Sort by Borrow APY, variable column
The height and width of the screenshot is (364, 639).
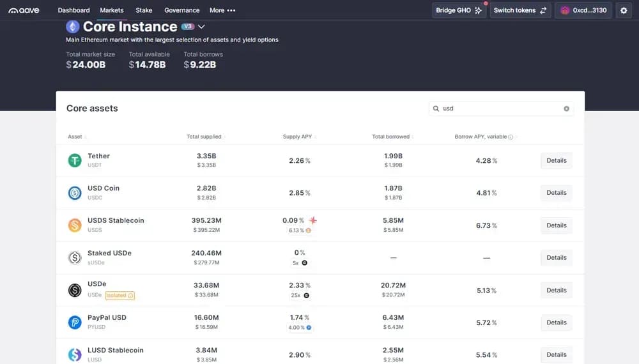pos(481,137)
